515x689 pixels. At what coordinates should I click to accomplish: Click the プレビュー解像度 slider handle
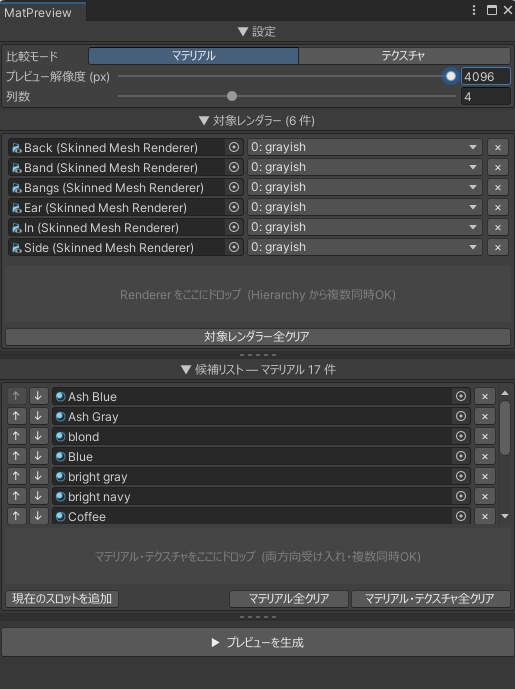451,76
